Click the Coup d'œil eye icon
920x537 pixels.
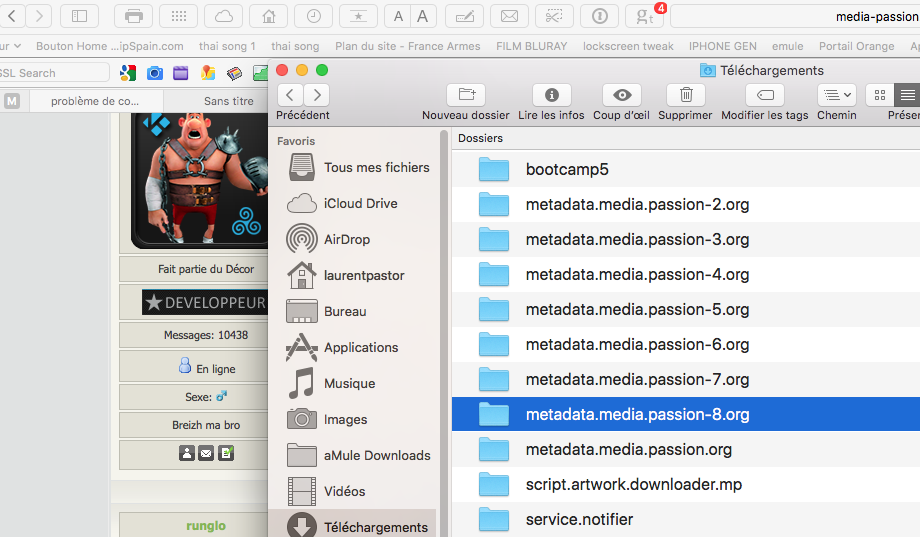coord(622,95)
